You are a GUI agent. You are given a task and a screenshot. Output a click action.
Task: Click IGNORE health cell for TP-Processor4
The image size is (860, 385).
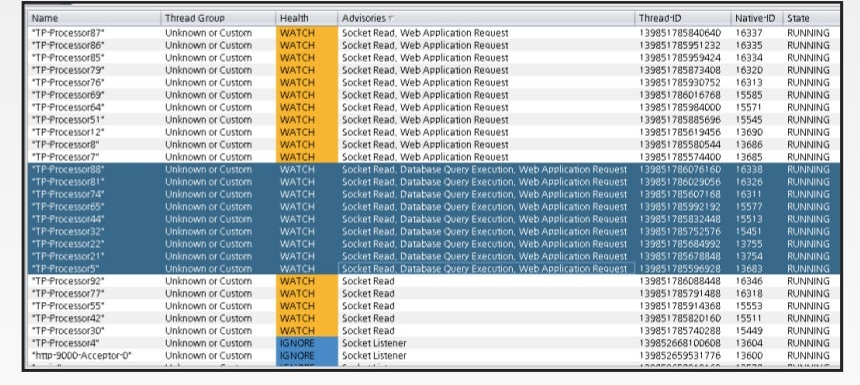tap(307, 343)
